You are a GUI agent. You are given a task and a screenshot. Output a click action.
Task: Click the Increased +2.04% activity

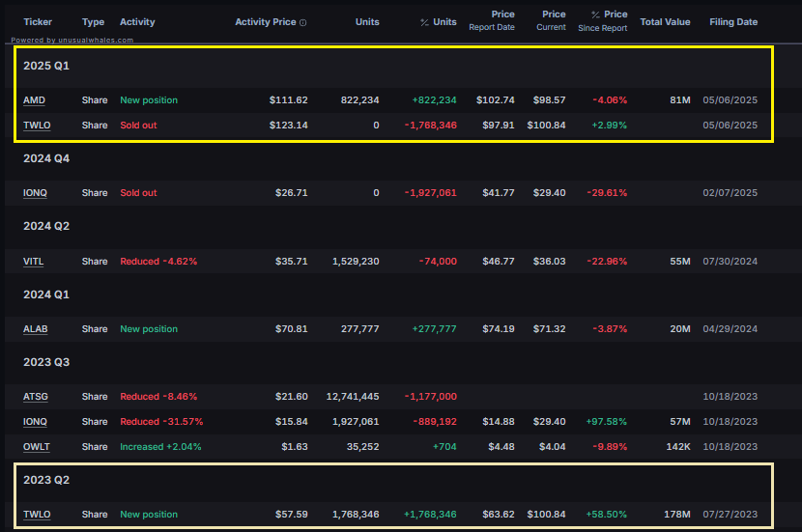coord(160,447)
